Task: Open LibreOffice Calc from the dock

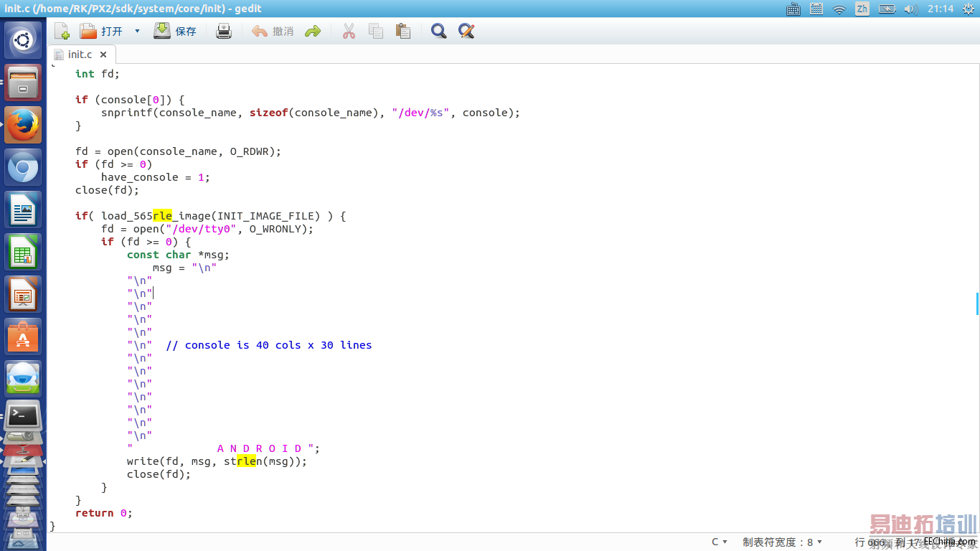Action: [23, 252]
